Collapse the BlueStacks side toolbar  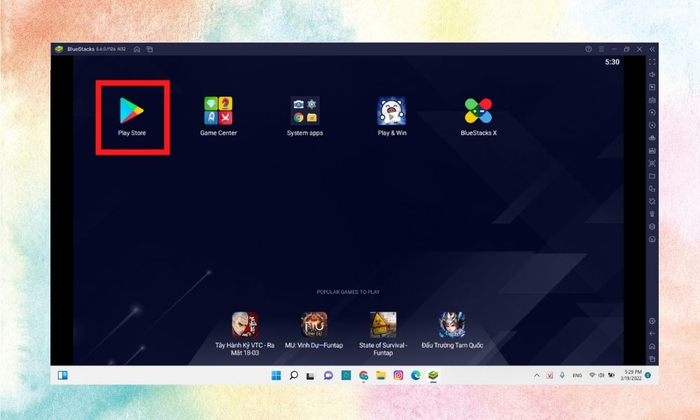[x=652, y=49]
